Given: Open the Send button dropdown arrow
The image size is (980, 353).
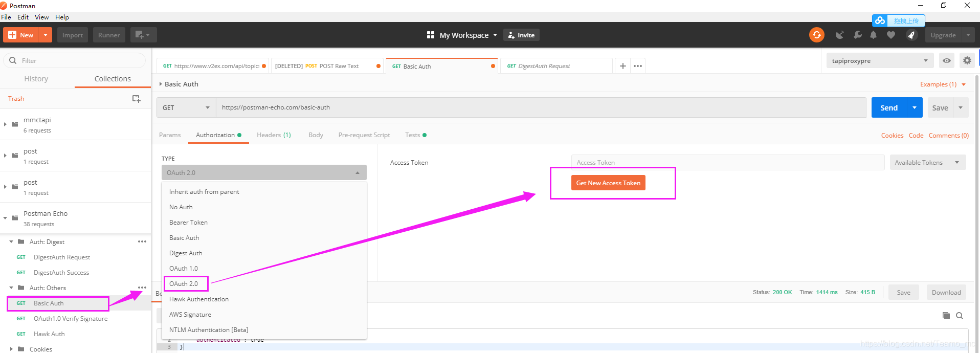Looking at the screenshot, I should tap(915, 107).
